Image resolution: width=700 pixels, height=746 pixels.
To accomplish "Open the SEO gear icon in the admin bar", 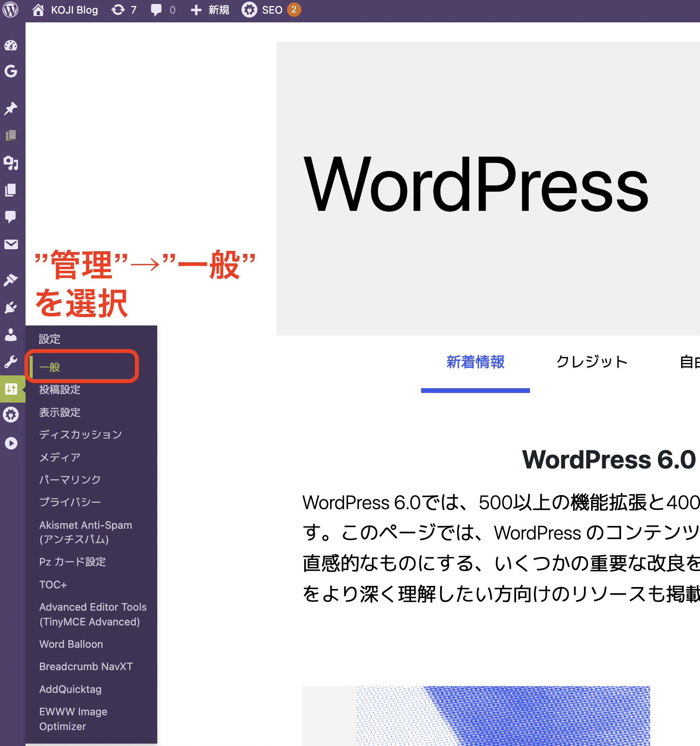I will (x=249, y=10).
